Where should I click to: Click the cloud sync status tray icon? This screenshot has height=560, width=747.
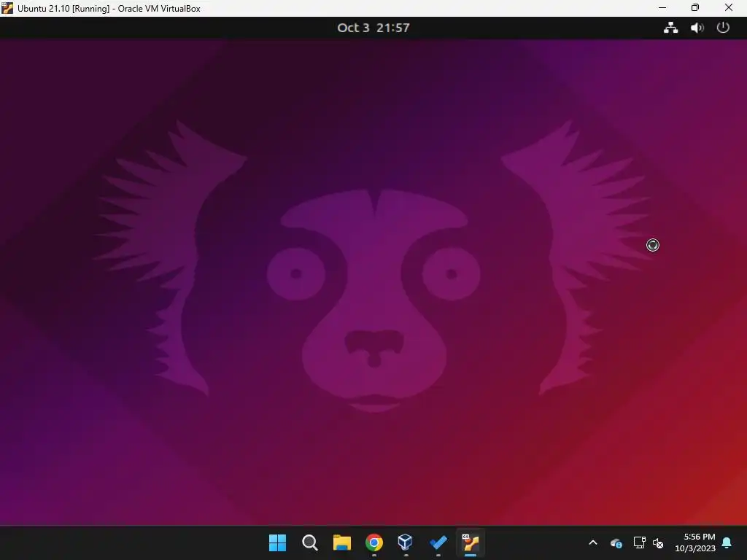click(x=616, y=542)
